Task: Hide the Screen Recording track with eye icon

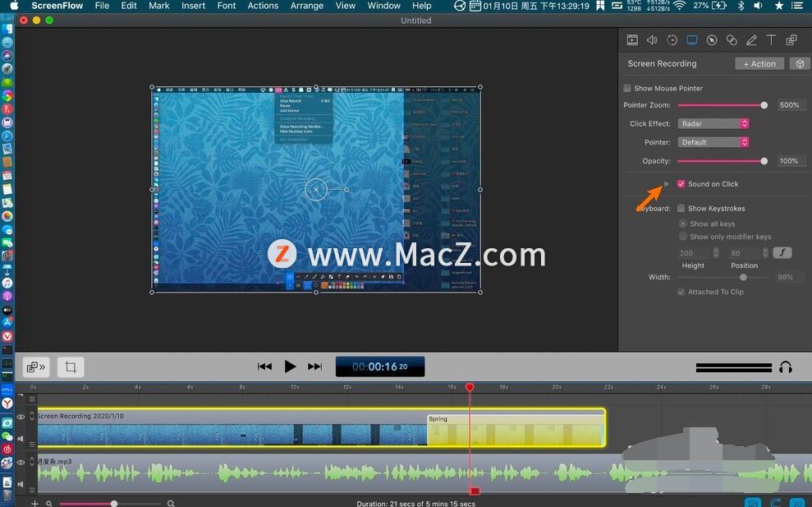Action: click(x=21, y=417)
